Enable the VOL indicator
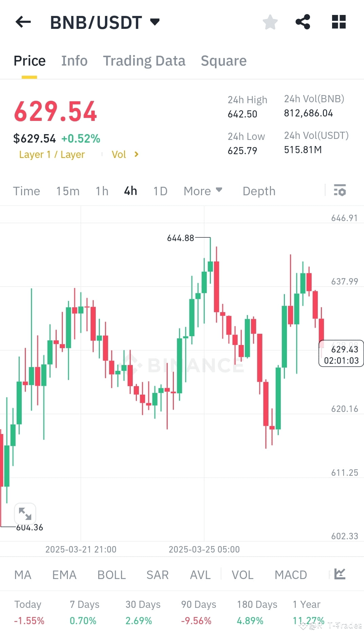The height and width of the screenshot is (633, 364). pos(242,575)
